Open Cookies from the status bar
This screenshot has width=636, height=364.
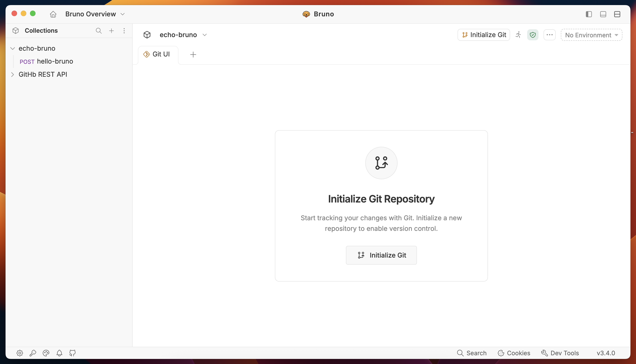[x=514, y=353]
